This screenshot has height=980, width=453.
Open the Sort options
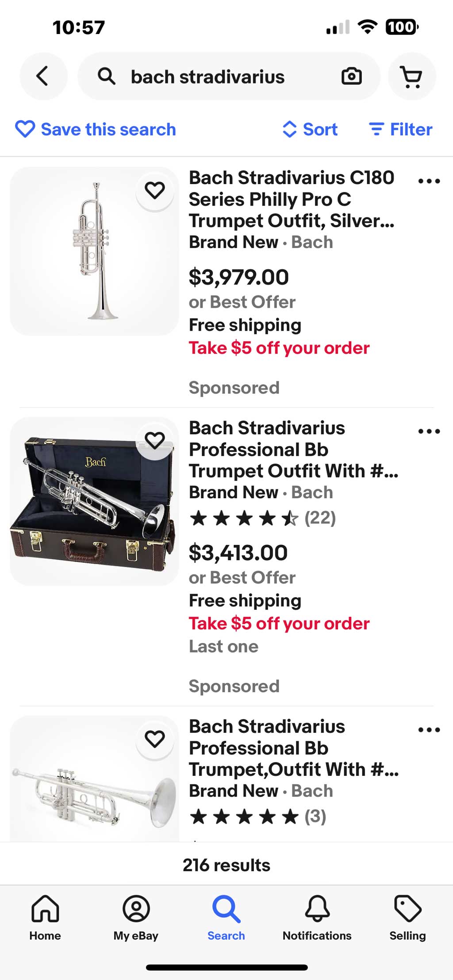(310, 130)
